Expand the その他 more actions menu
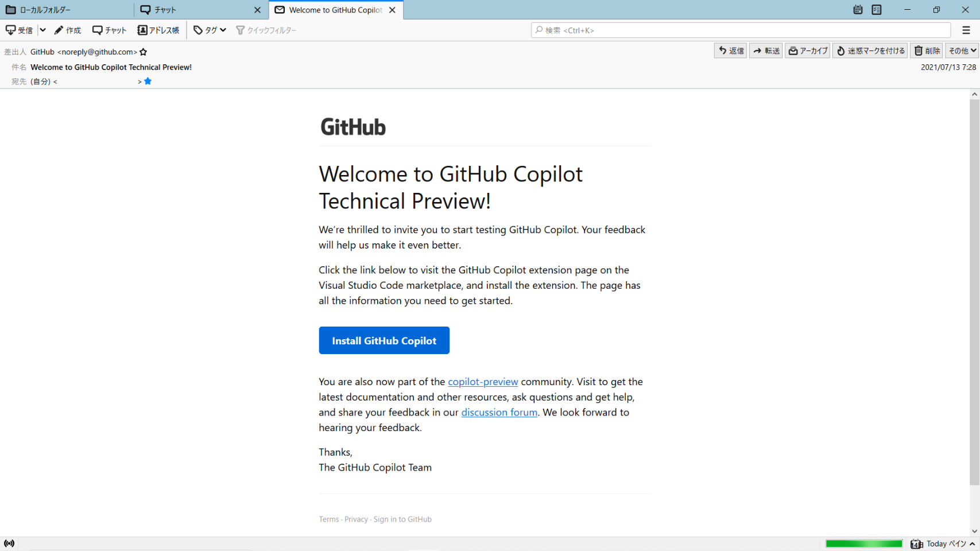The image size is (980, 551). pos(962,51)
